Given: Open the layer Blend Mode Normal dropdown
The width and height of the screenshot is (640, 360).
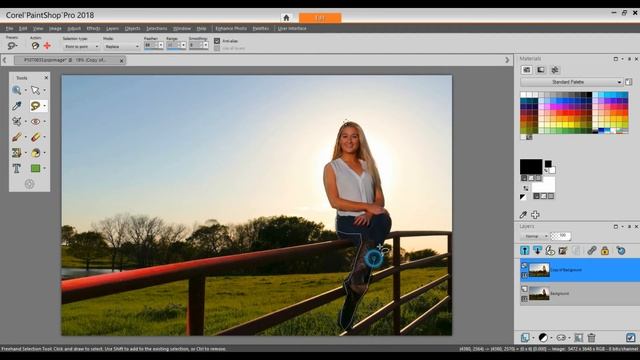Looking at the screenshot, I should coord(534,236).
